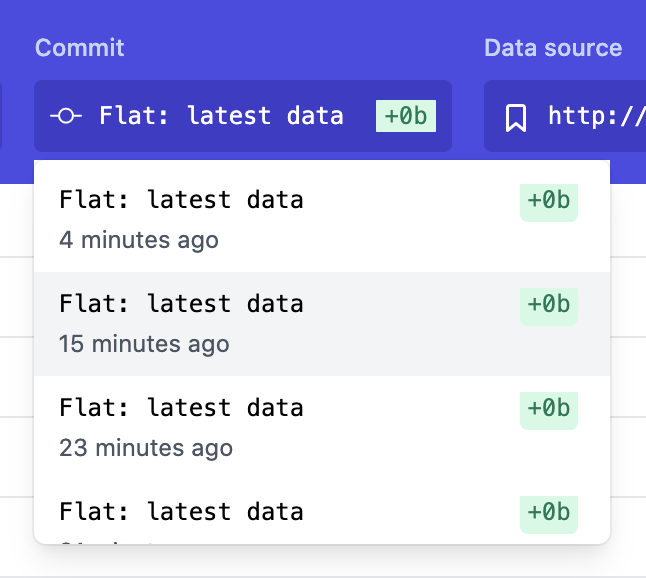Click the bookmark icon in Data source
Viewport: 646px width, 578px height.
515,118
